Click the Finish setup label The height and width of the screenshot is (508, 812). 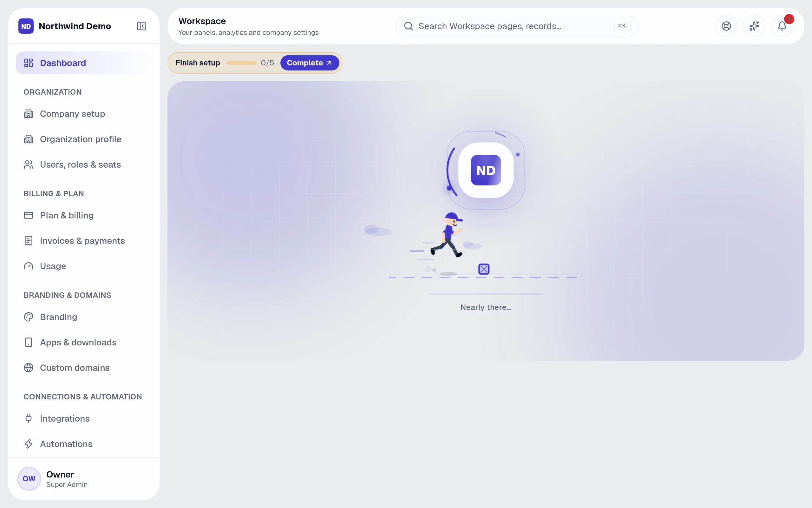point(198,63)
